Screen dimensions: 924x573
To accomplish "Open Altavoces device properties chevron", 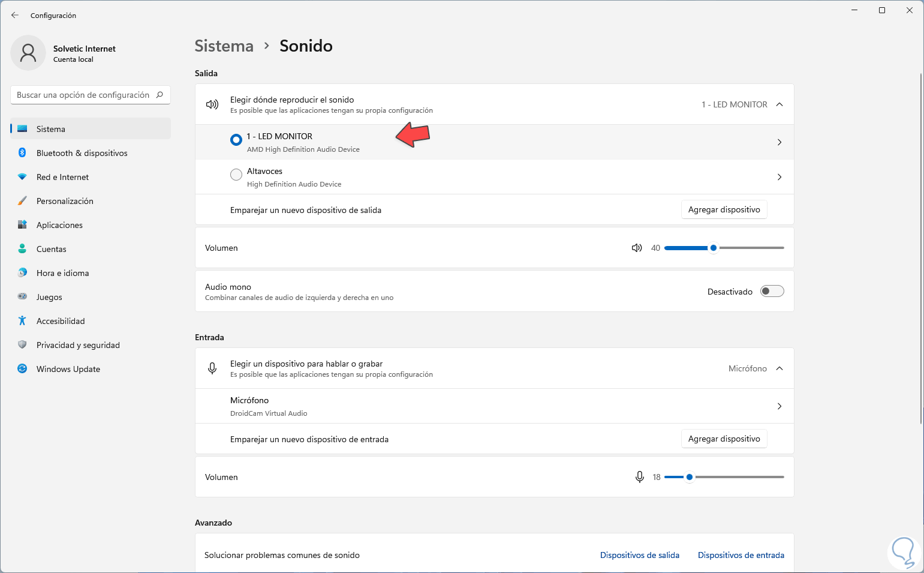I will point(779,177).
